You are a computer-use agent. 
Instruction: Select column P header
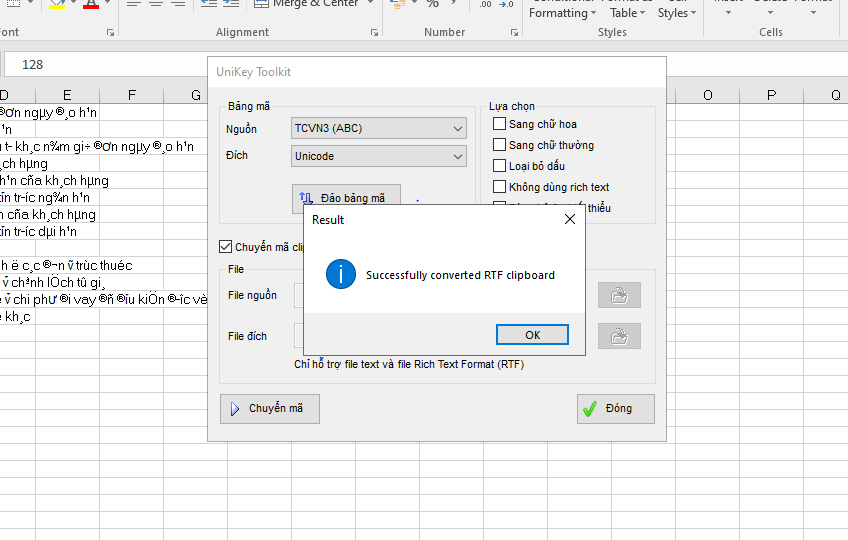771,95
